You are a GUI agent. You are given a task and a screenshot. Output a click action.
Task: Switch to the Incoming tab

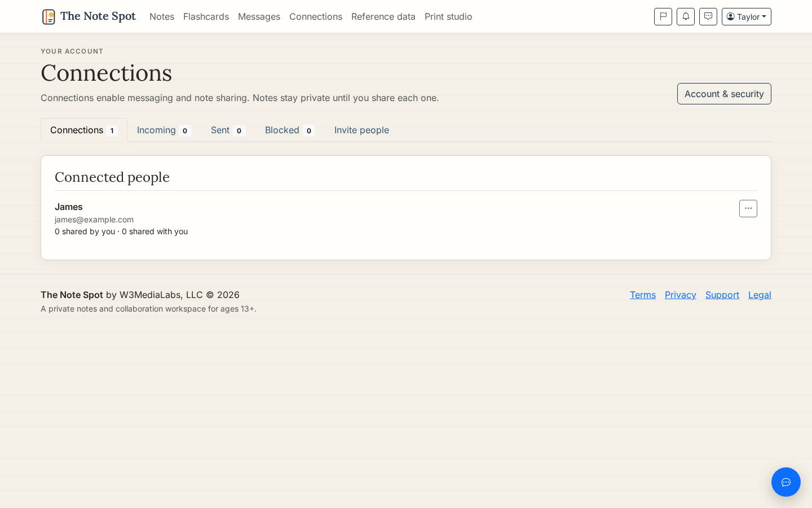pyautogui.click(x=164, y=130)
